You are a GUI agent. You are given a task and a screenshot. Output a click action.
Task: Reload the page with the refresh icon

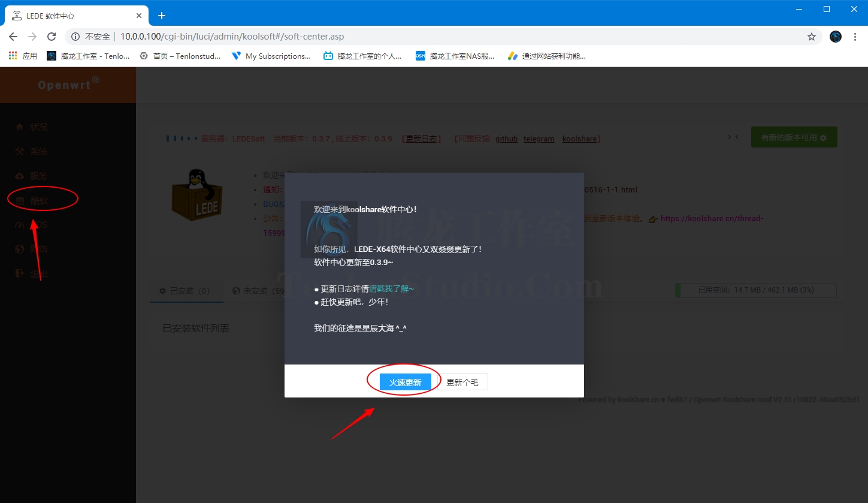click(52, 37)
